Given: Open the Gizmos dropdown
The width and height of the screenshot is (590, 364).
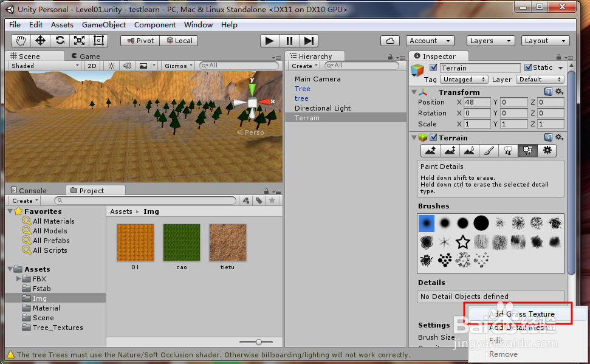Looking at the screenshot, I should tap(179, 66).
